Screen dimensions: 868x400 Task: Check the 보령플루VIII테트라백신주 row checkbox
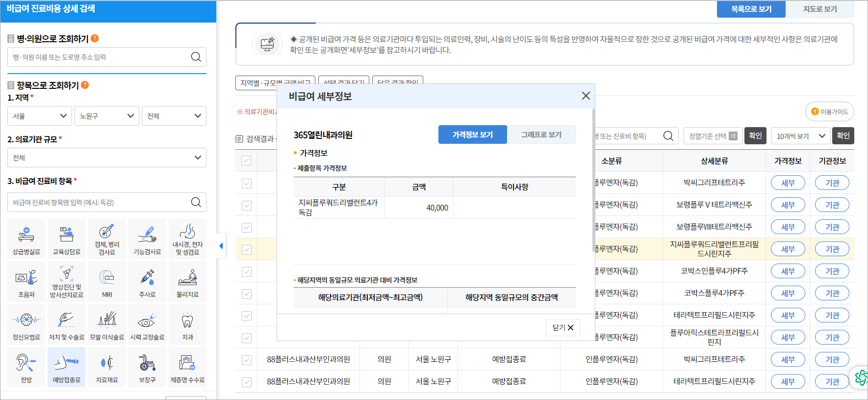click(x=246, y=227)
